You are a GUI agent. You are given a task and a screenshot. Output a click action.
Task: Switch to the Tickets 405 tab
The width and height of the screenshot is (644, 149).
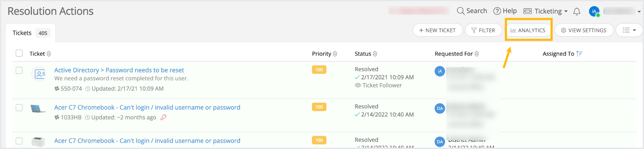(x=30, y=33)
